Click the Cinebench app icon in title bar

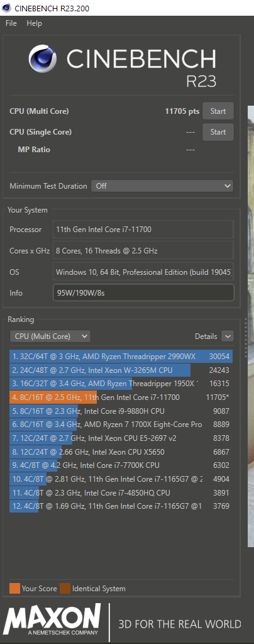[6, 8]
